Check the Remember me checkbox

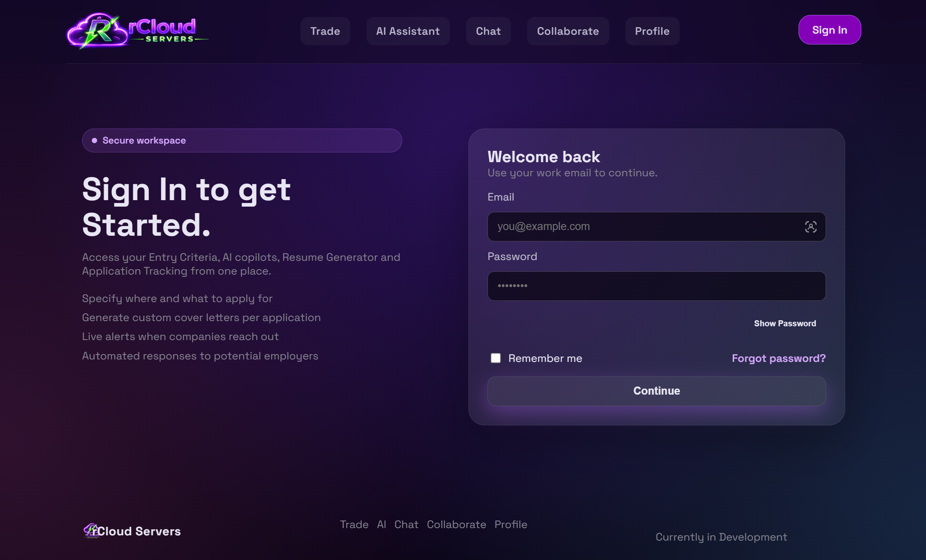496,358
